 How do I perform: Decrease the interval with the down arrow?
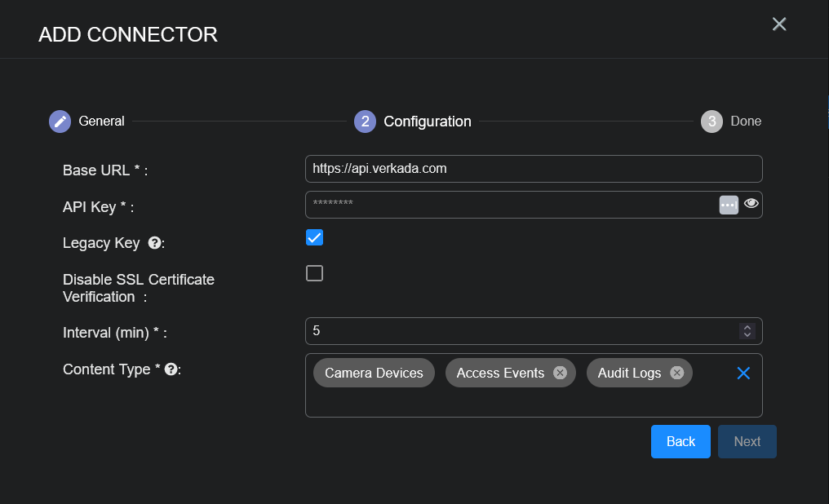coord(747,335)
